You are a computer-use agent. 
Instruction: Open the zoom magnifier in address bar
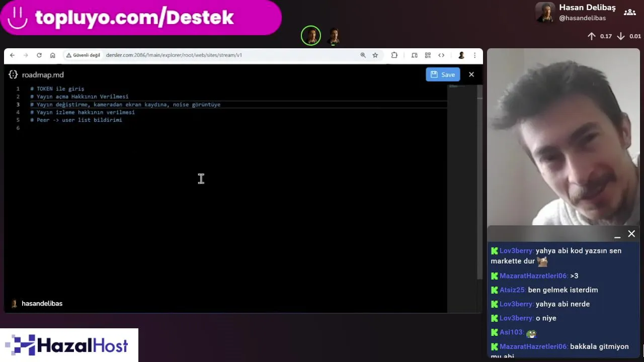(x=363, y=55)
